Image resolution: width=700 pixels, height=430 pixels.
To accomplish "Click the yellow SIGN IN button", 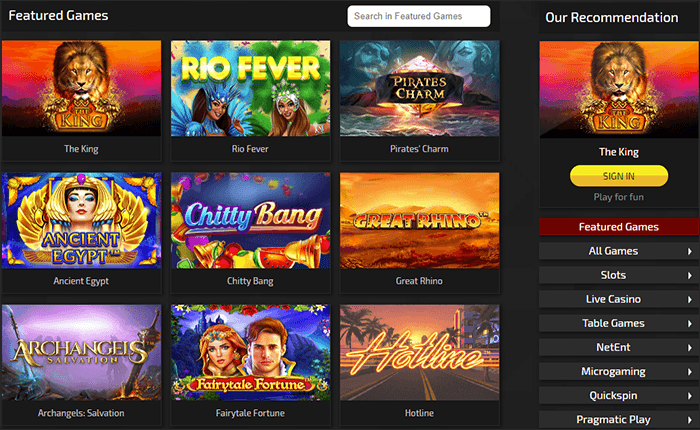I will pyautogui.click(x=619, y=176).
